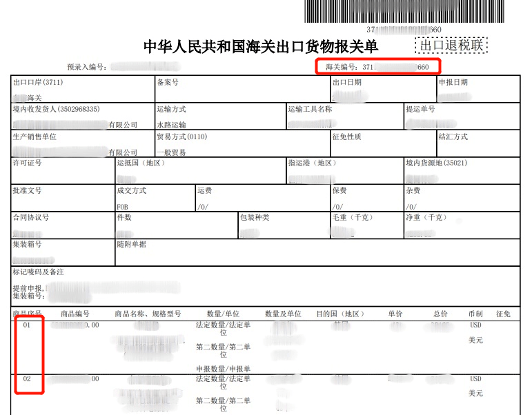532x415 pixels.
Task: Click the 毛重（千克） label
Action: tap(353, 217)
